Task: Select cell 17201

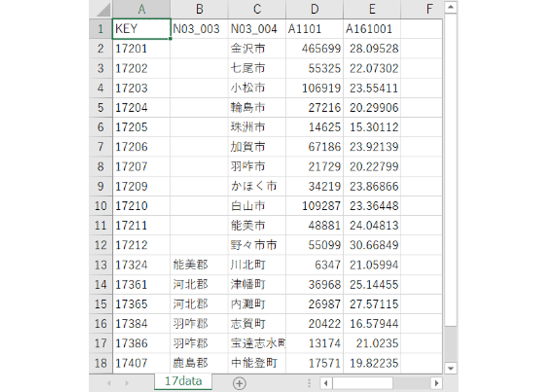Action: click(x=141, y=48)
